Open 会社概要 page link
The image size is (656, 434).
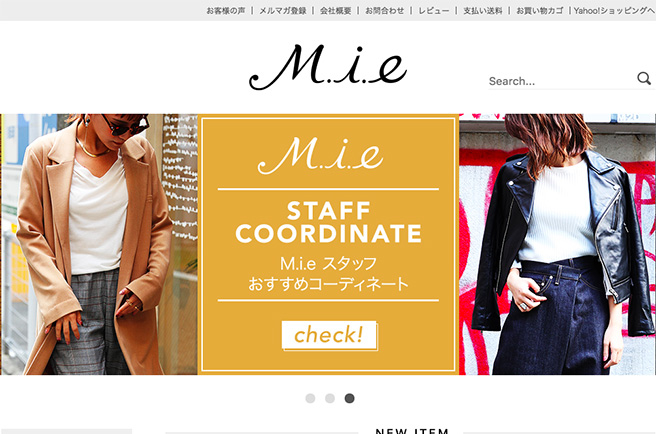pyautogui.click(x=336, y=10)
